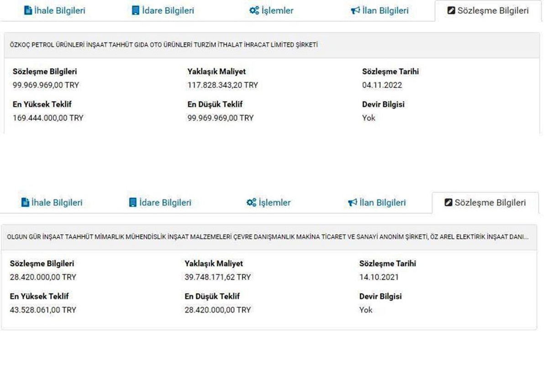Open the lower İlan Bilgileri tab
The height and width of the screenshot is (392, 548).
pos(376,202)
